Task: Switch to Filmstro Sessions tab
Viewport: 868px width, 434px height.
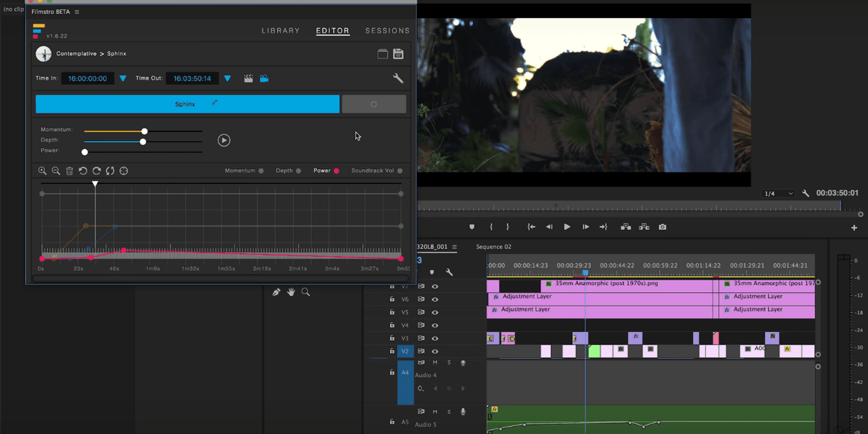Action: [x=388, y=30]
